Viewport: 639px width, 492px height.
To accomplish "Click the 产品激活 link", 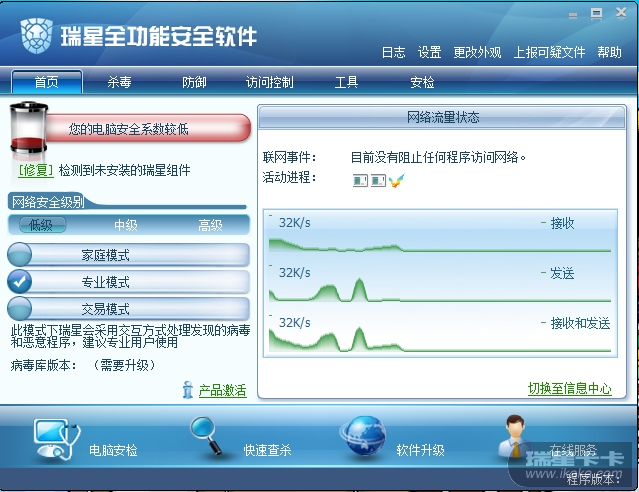I will (223, 390).
